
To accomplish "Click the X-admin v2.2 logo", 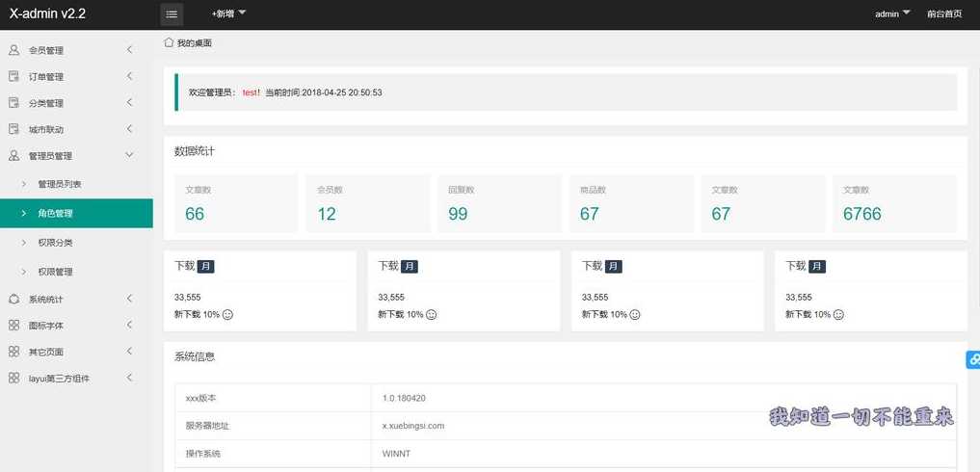I will (x=47, y=13).
